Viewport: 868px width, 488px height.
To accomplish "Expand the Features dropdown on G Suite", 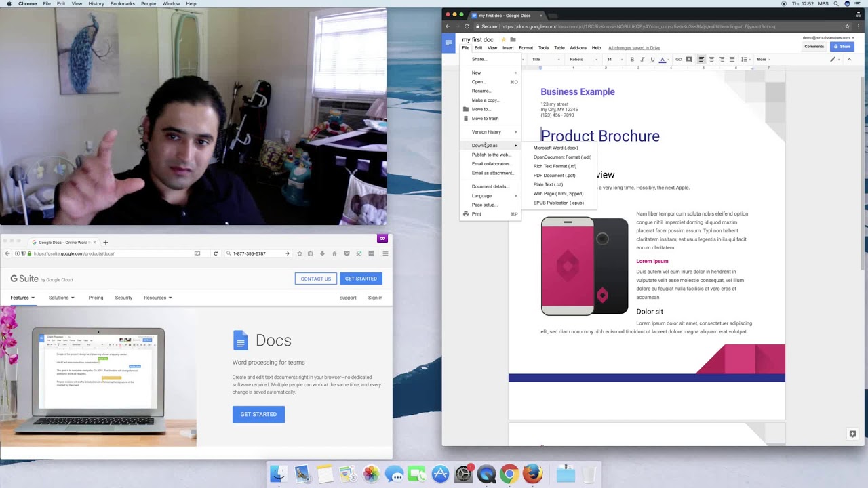I will pos(22,298).
